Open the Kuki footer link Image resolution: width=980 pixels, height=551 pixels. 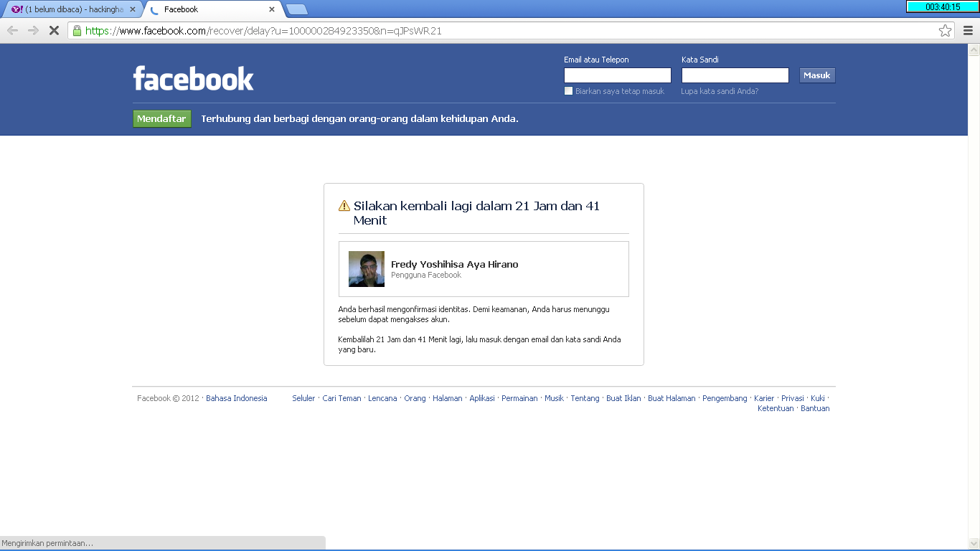(x=818, y=398)
